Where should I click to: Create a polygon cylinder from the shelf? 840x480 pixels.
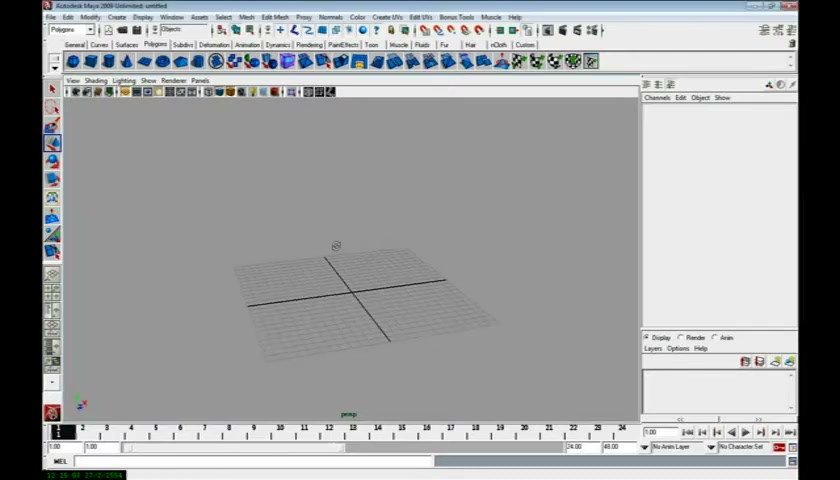click(x=109, y=62)
